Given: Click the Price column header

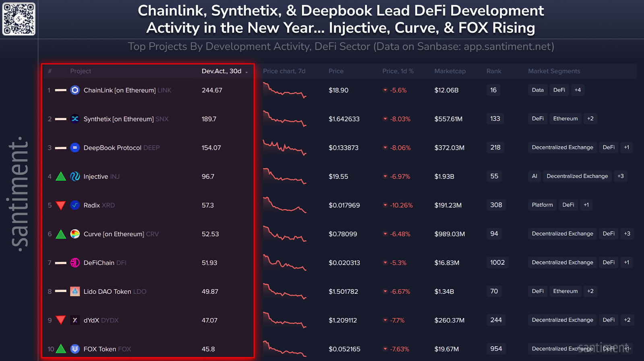Looking at the screenshot, I should 336,71.
